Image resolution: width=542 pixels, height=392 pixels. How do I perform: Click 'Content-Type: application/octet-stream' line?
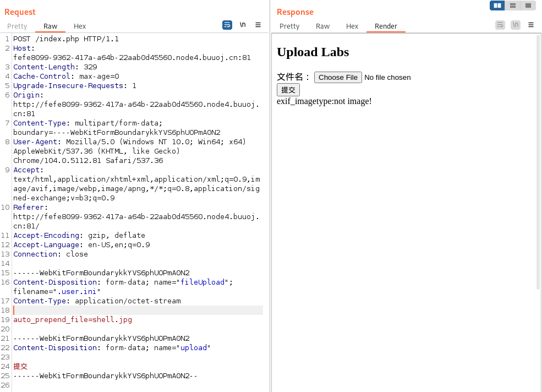tap(97, 301)
